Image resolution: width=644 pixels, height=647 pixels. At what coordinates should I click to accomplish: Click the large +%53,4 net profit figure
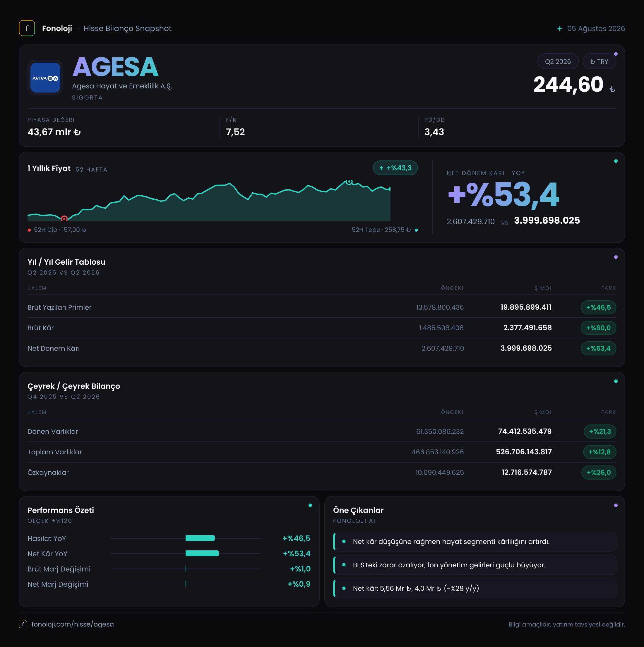(x=503, y=195)
